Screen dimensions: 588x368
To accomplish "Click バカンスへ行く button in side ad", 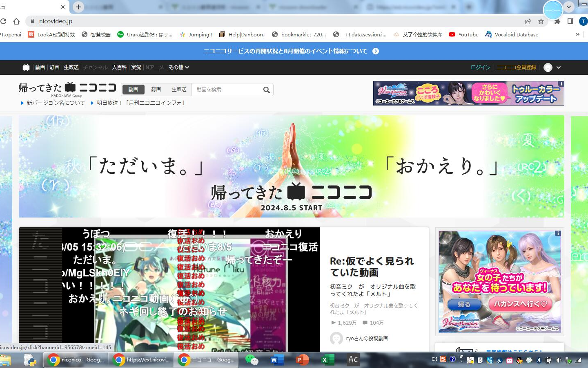I will click(520, 304).
